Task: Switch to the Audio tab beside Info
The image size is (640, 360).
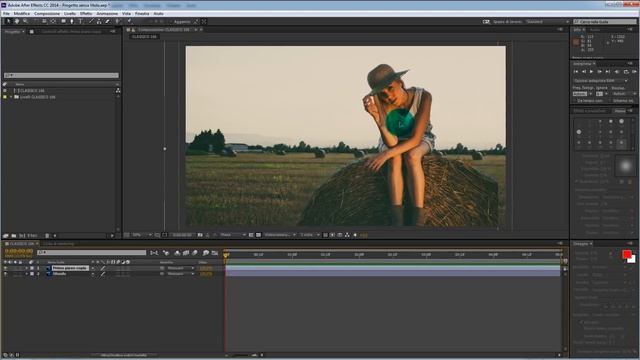Action: tap(595, 30)
